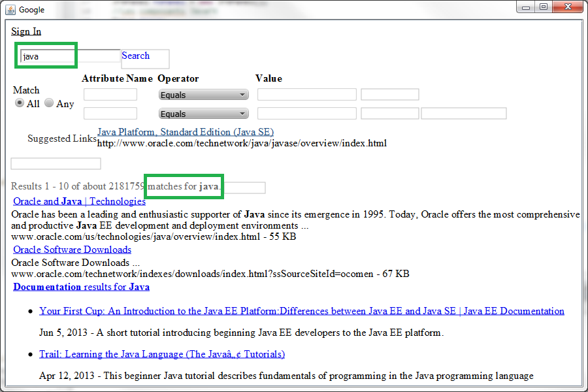Screen dimensions: 588x392
Task: Open the Trail: Learning the Java Language link
Action: pos(162,354)
